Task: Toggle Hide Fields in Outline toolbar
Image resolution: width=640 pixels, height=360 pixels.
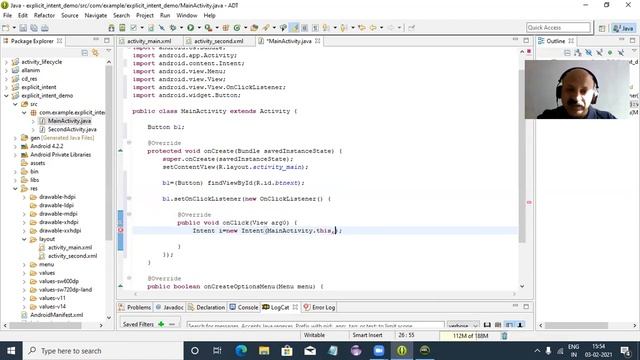Action: [589, 53]
